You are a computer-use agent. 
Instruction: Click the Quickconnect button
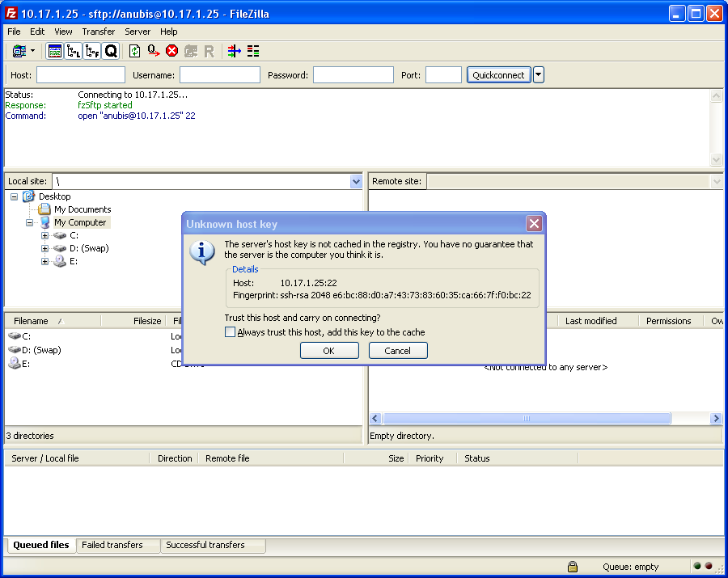click(x=498, y=75)
